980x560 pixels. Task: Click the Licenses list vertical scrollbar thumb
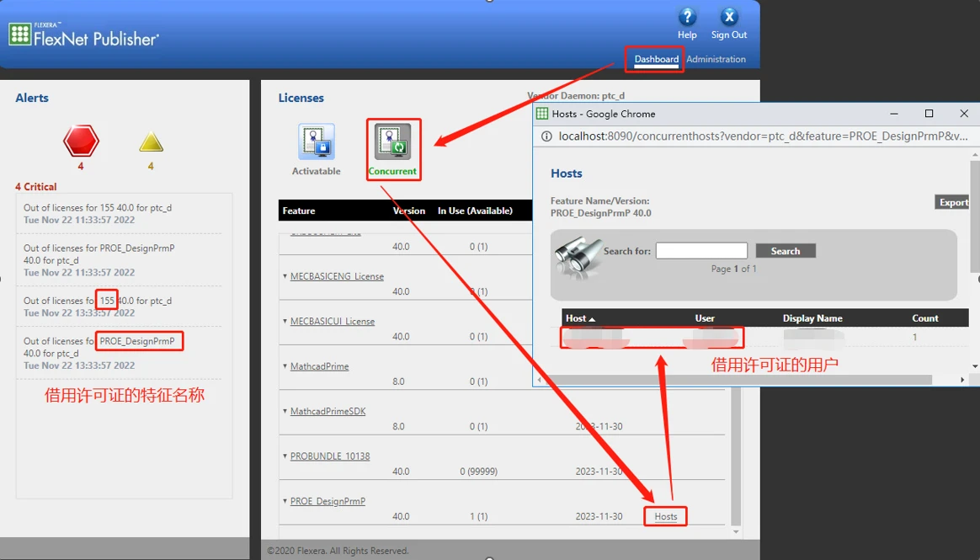736,456
